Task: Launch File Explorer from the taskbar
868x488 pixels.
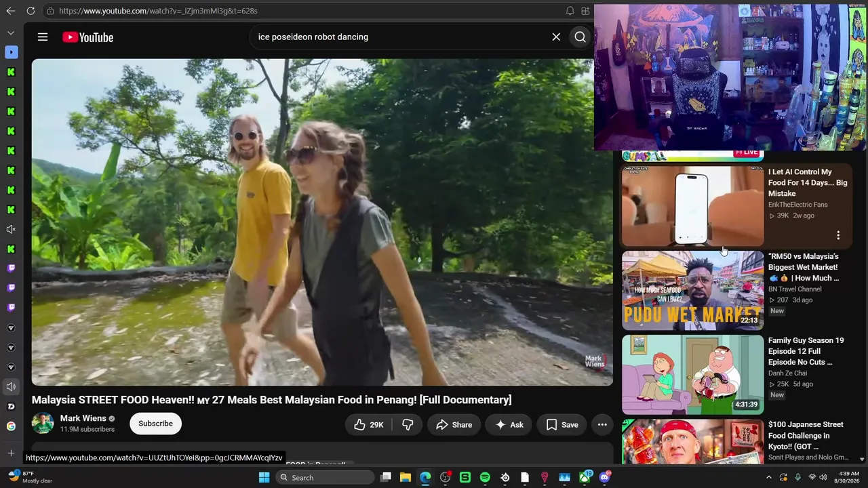Action: coord(405,477)
